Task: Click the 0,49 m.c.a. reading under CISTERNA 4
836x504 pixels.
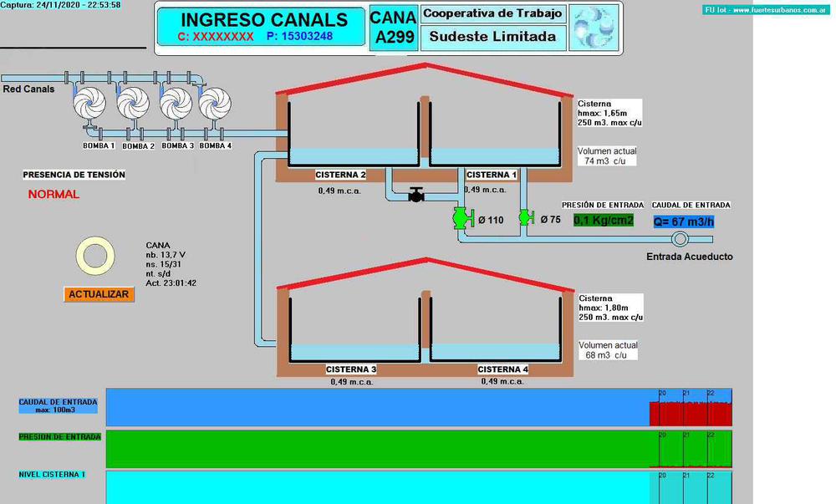Action: point(502,381)
